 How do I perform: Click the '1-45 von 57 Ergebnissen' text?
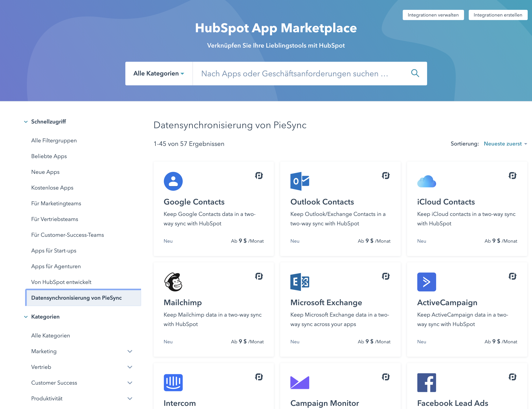[189, 144]
